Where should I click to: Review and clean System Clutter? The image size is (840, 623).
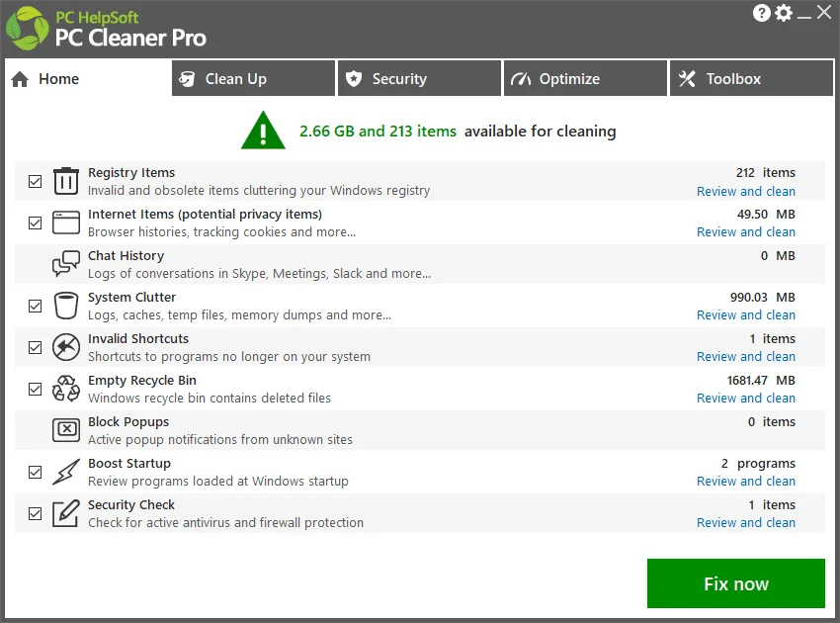pos(746,315)
